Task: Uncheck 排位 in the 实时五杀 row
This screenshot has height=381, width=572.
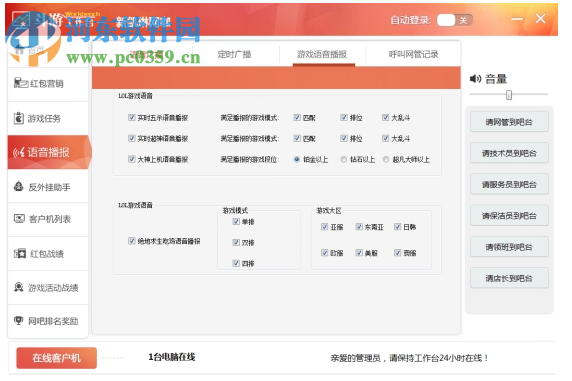Action: pos(344,118)
